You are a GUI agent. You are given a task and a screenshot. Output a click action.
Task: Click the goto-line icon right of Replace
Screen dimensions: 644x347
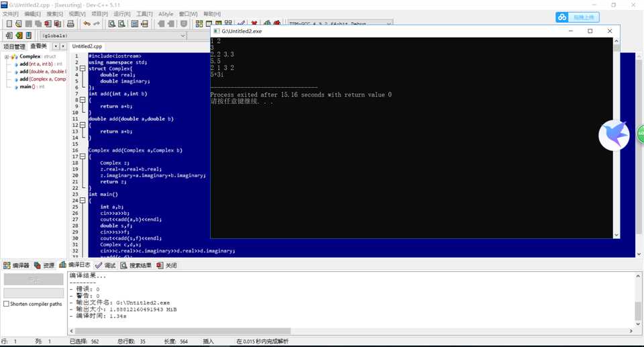[145, 24]
